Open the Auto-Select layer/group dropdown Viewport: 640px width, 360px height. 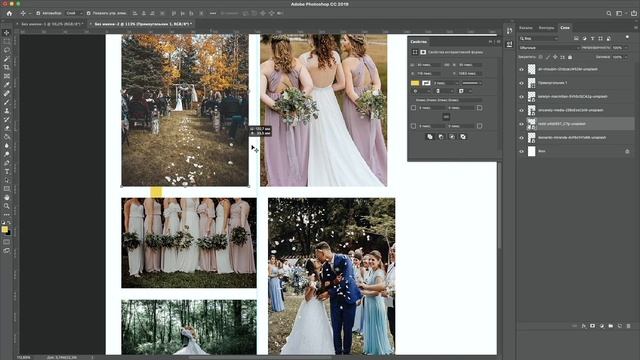click(x=74, y=13)
